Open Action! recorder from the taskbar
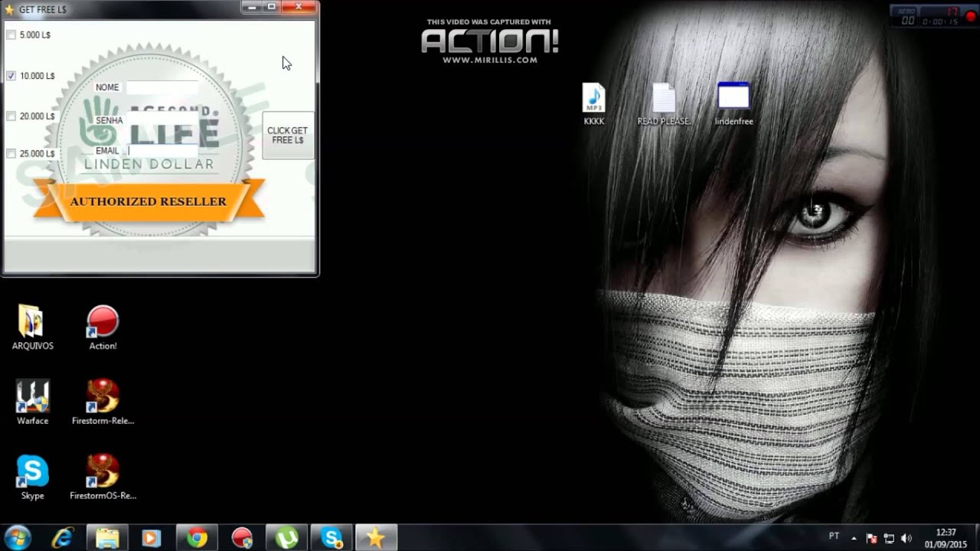The width and height of the screenshot is (980, 551). coord(242,538)
